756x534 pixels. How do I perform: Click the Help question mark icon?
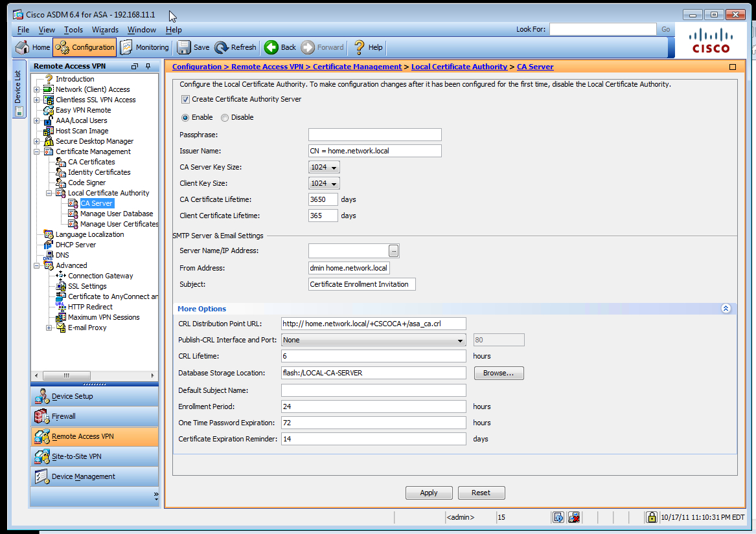click(359, 47)
